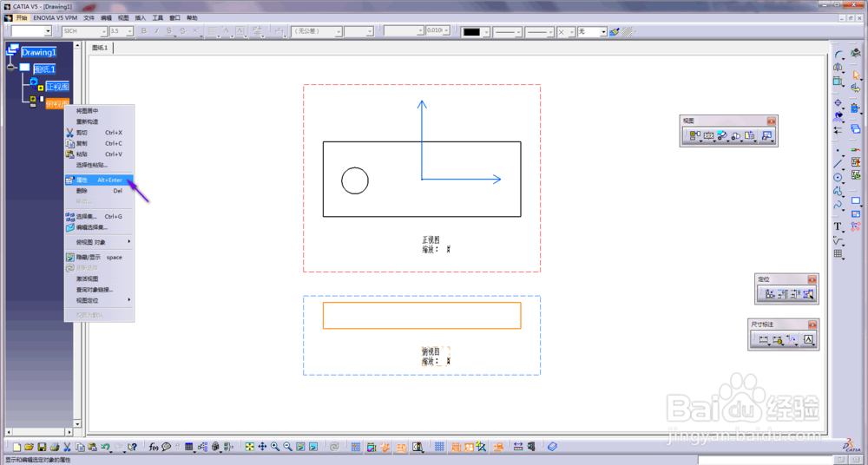This screenshot has height=465, width=868.
Task: Choose 粘贴 in the context menu
Action: [99, 154]
